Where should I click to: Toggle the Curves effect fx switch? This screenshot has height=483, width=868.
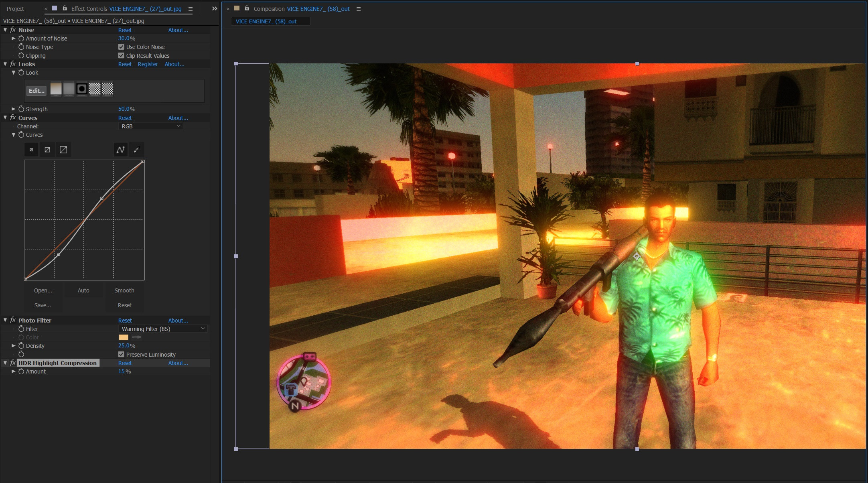13,118
